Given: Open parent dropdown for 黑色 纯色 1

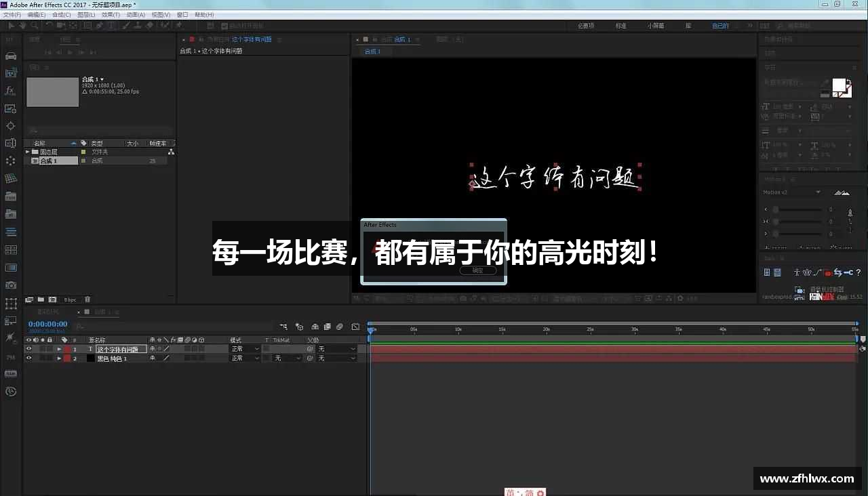Looking at the screenshot, I should (336, 358).
